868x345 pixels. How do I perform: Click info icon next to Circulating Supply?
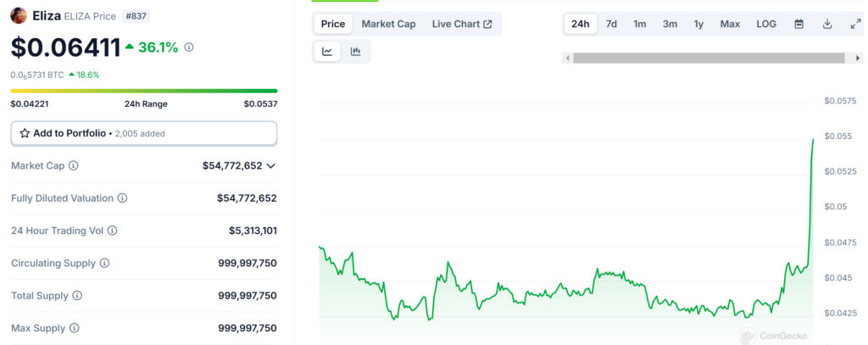coord(104,264)
